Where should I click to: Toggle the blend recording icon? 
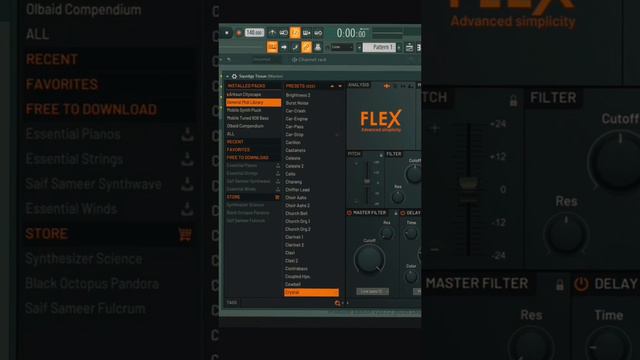pos(307,33)
